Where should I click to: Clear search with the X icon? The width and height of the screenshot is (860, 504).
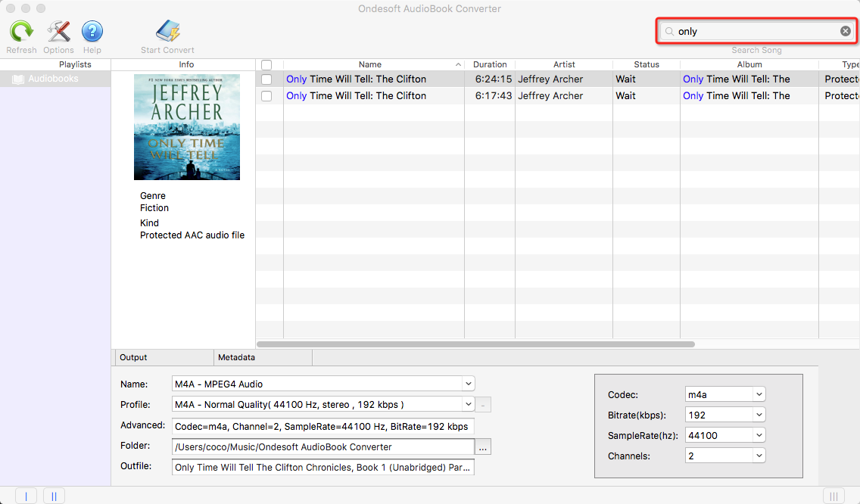846,31
